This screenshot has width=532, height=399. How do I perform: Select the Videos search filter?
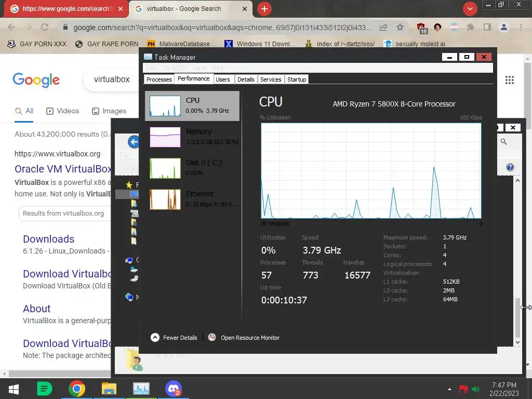coord(63,111)
